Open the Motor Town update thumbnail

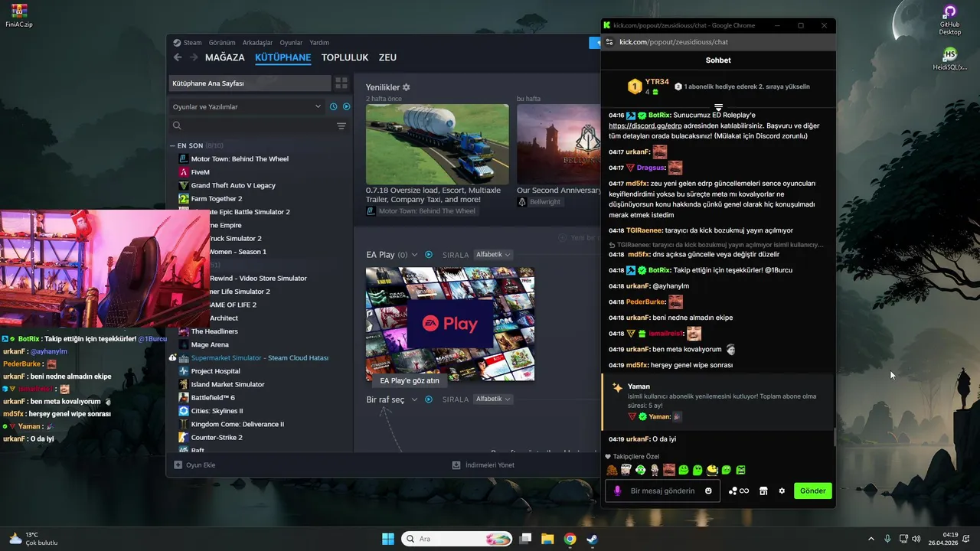pos(437,144)
